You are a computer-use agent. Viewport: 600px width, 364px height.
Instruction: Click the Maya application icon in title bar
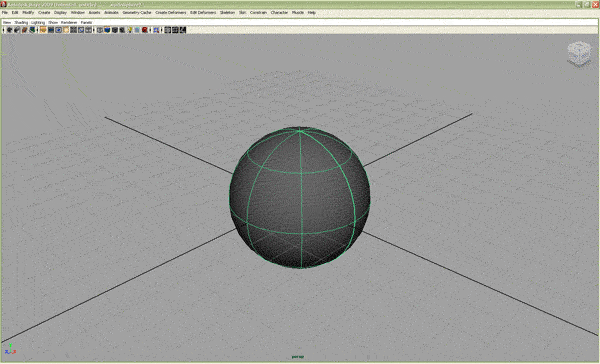click(3, 5)
